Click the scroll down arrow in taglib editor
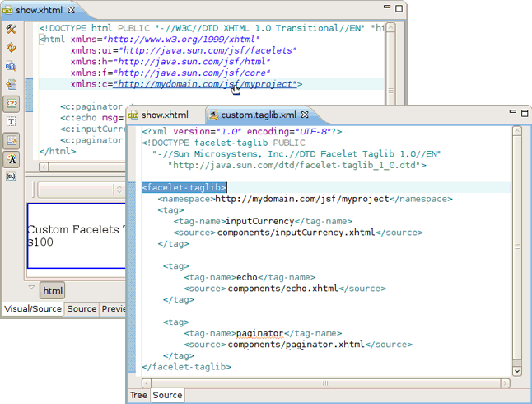Screen dimensions: 532x404 (516, 372)
